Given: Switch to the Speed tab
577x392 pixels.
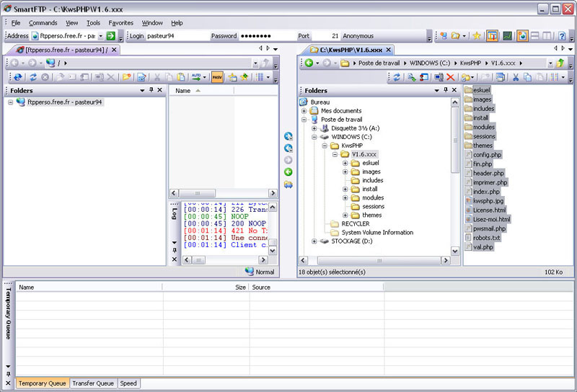Looking at the screenshot, I should 128,383.
